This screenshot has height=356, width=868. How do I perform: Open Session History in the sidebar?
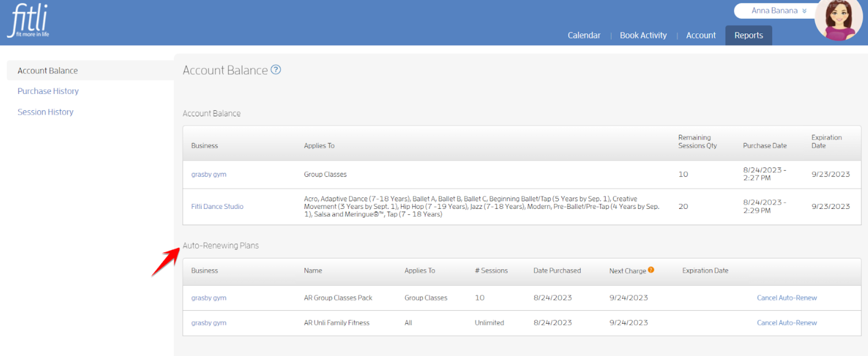tap(45, 112)
